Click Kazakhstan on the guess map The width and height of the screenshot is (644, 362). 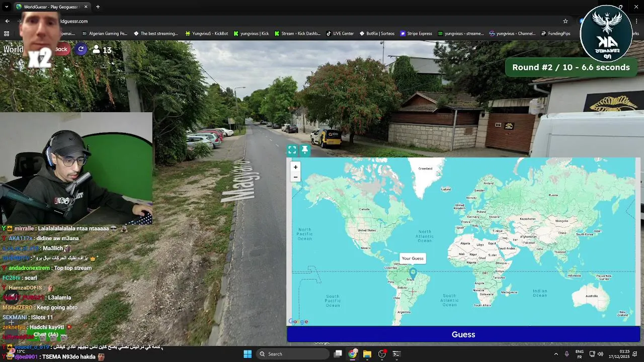coord(528,219)
